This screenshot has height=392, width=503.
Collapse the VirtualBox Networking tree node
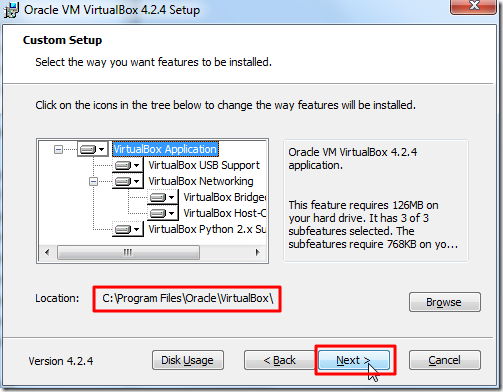coord(93,181)
